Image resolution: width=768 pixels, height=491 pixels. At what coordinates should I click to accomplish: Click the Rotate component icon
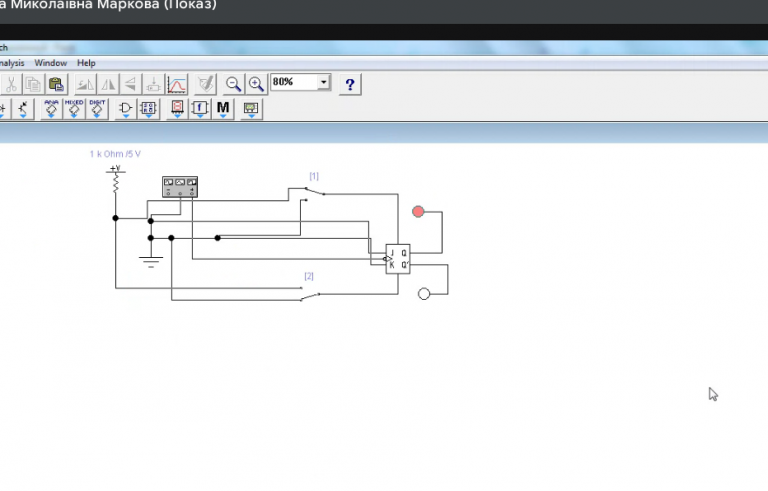click(x=85, y=84)
